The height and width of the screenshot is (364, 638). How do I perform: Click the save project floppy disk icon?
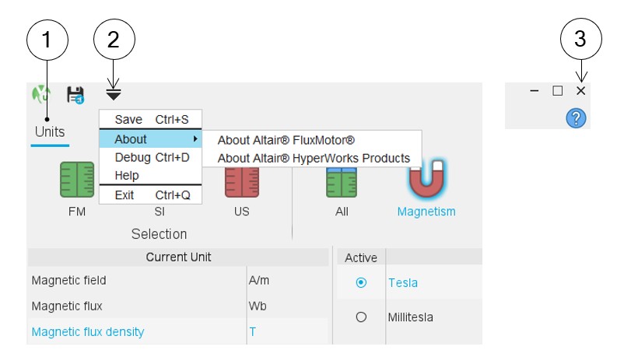pyautogui.click(x=75, y=95)
